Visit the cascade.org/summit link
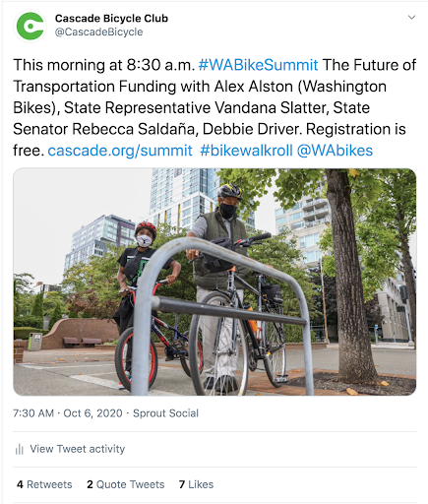 pyautogui.click(x=120, y=151)
